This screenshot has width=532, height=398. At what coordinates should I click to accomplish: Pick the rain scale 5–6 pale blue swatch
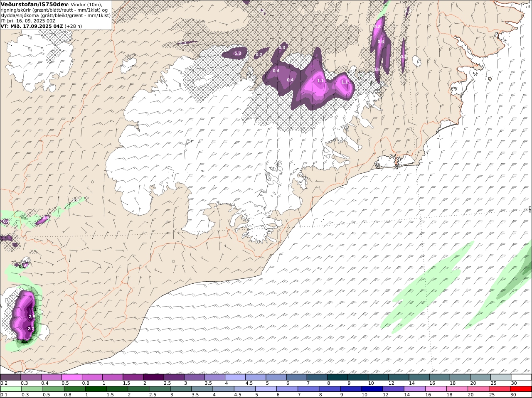coord(266,389)
